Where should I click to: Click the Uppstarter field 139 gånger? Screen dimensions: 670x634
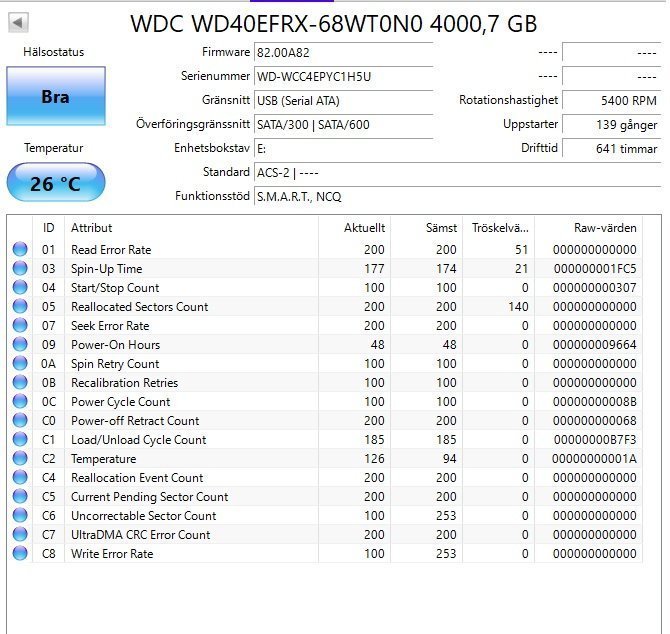click(x=611, y=124)
